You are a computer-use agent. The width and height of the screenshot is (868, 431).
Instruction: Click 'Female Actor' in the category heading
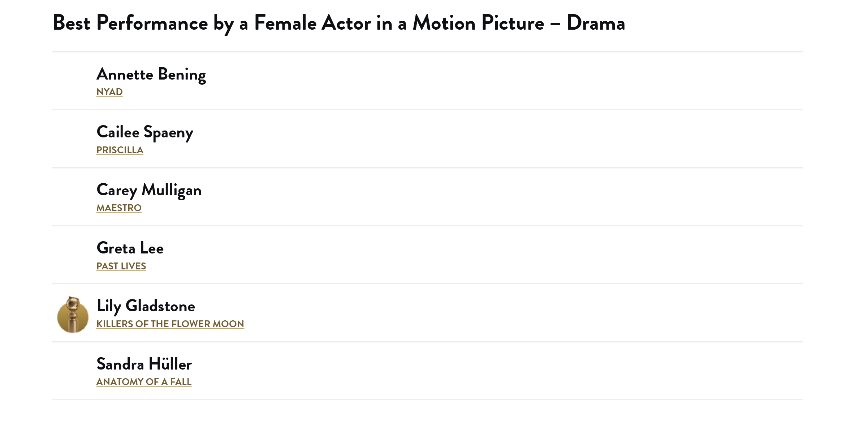coord(312,24)
